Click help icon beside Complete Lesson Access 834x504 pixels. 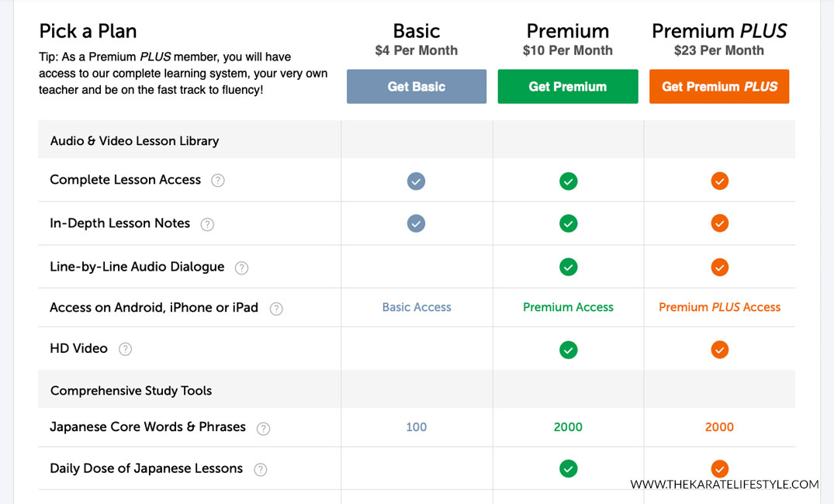click(x=218, y=181)
